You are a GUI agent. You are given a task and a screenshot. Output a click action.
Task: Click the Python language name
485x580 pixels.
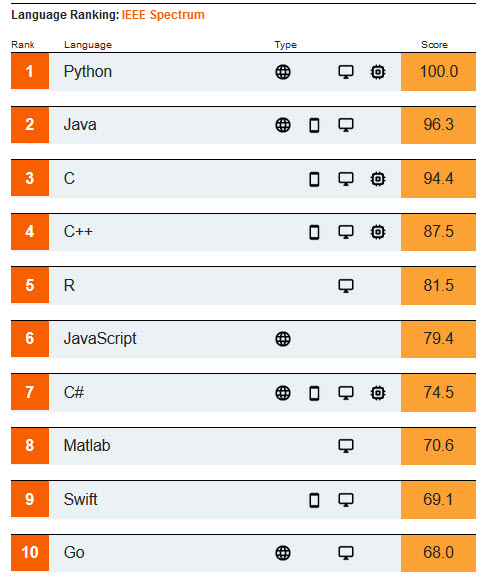88,71
